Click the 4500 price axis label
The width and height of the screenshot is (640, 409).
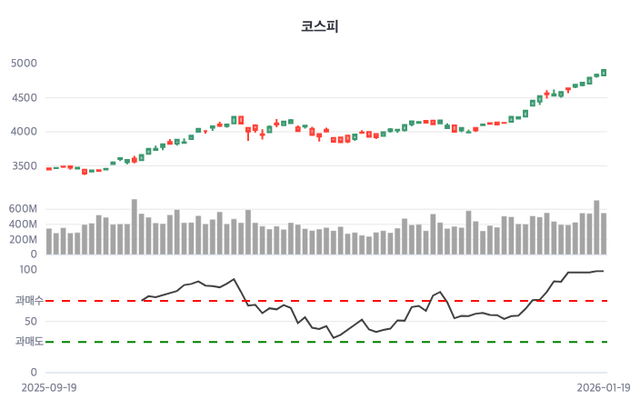point(23,98)
